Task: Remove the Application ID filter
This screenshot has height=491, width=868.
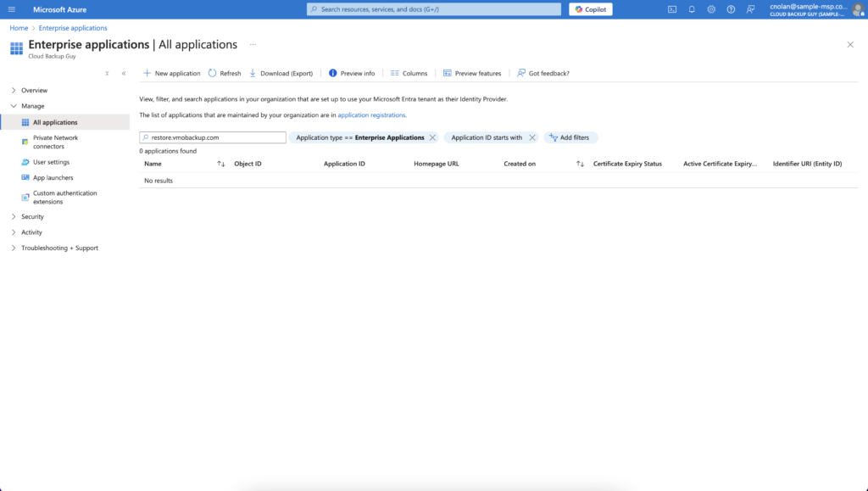Action: (x=532, y=137)
